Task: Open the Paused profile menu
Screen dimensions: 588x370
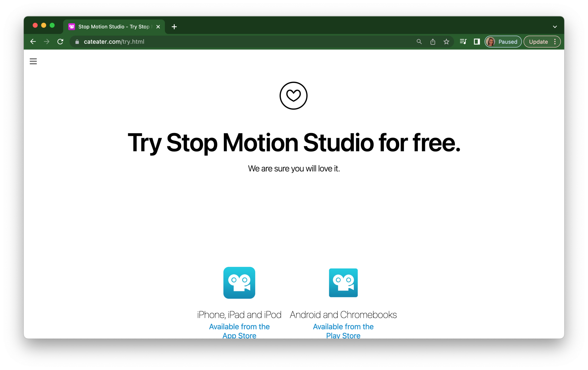Action: point(503,42)
